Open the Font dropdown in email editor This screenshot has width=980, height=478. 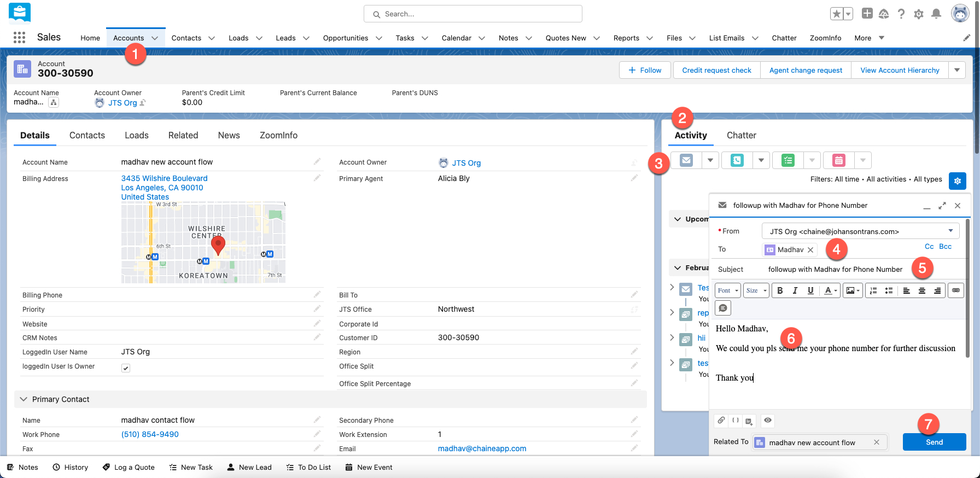pos(728,290)
